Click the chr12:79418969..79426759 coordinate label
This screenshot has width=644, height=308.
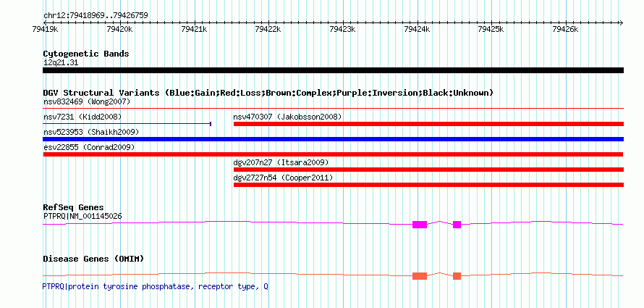pos(96,16)
